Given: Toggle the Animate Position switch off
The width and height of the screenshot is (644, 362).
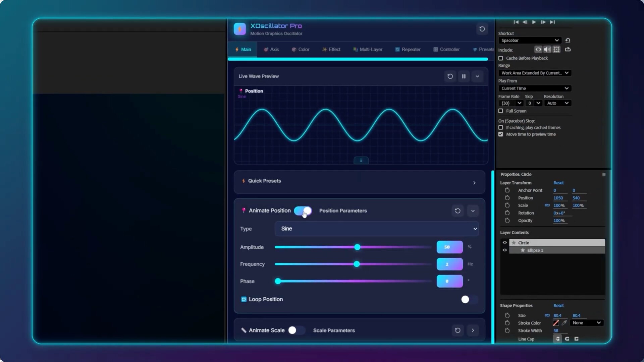Looking at the screenshot, I should [x=303, y=211].
